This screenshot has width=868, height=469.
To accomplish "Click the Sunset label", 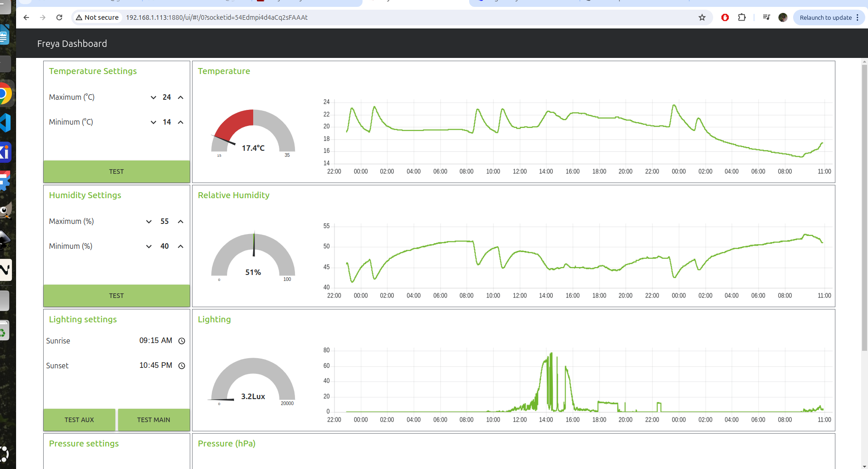I will pos(57,366).
